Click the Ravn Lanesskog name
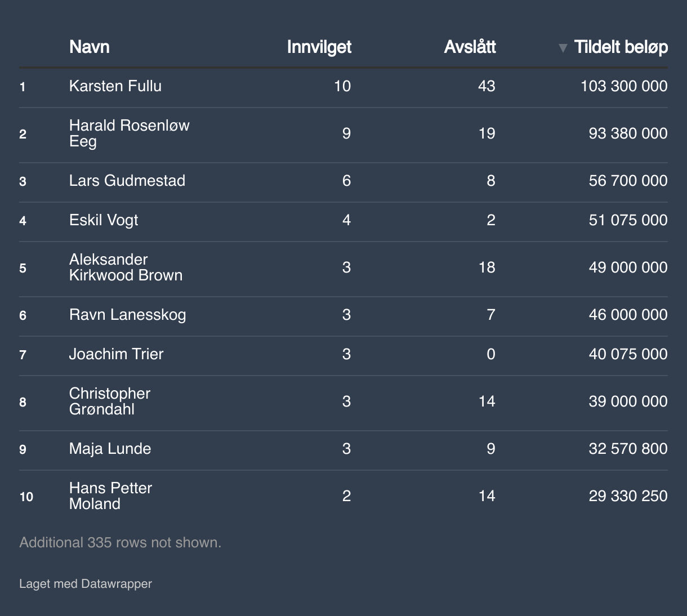Image resolution: width=687 pixels, height=616 pixels. tap(127, 315)
